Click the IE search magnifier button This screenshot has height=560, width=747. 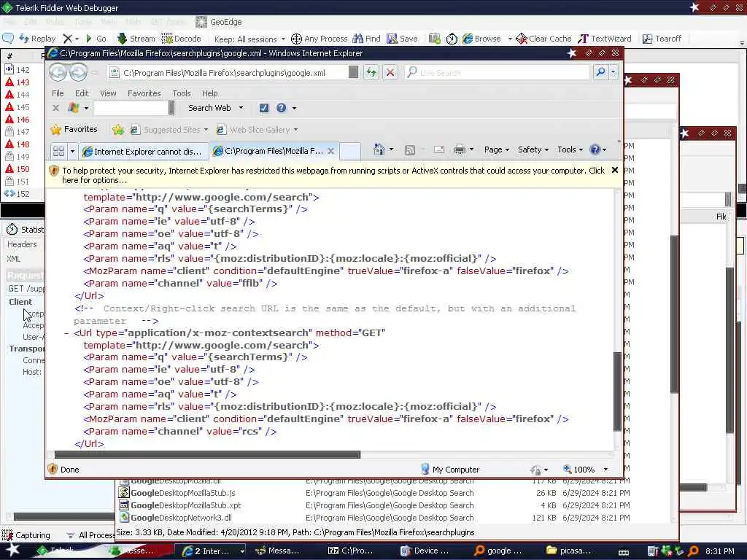pyautogui.click(x=600, y=72)
